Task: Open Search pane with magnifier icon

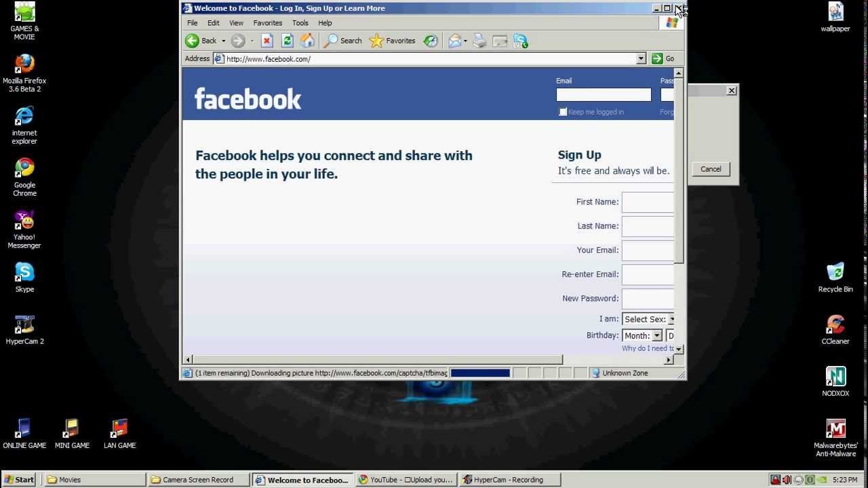Action: [x=342, y=41]
